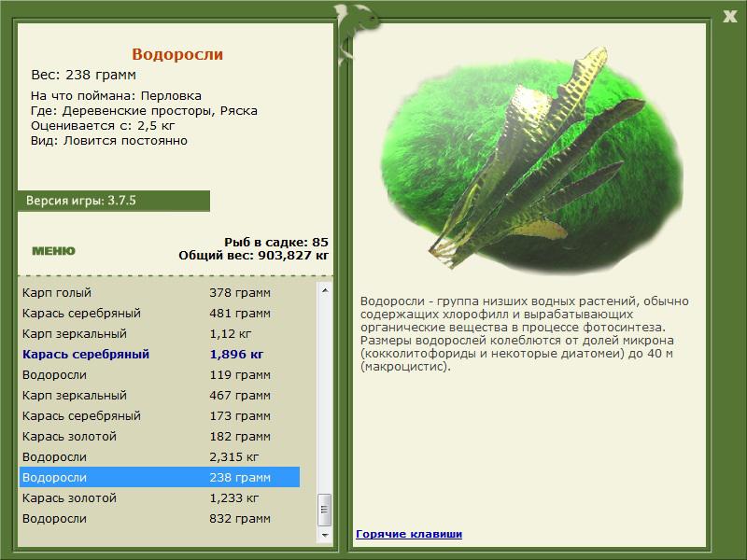This screenshot has width=747, height=560.
Task: Click the highlighted Водоросли 238 грамм row
Action: tap(160, 477)
